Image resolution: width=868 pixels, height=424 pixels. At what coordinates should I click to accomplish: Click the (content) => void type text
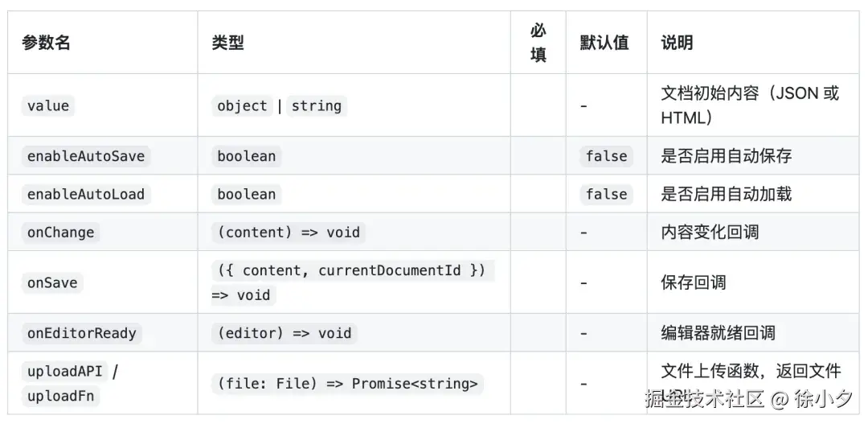tap(288, 233)
